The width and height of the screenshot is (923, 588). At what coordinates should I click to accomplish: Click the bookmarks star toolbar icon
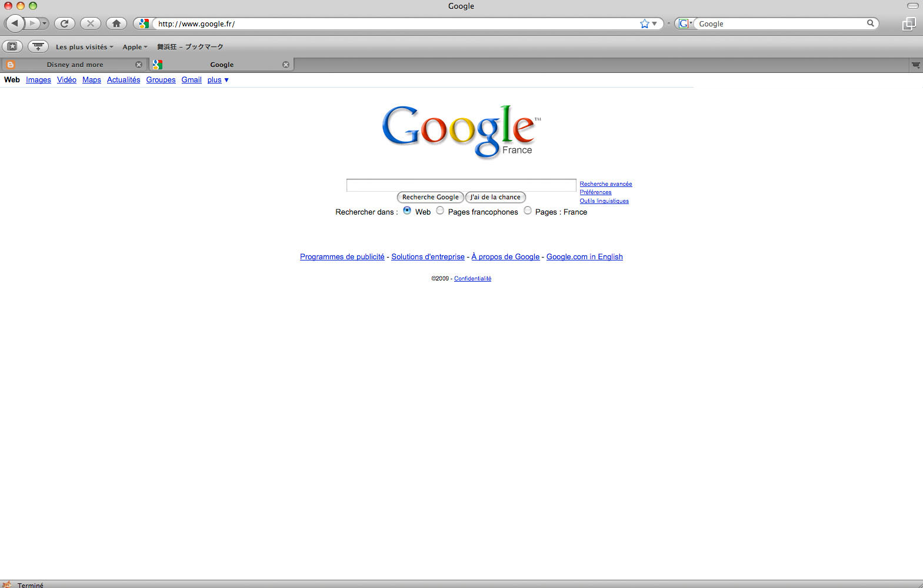click(12, 46)
